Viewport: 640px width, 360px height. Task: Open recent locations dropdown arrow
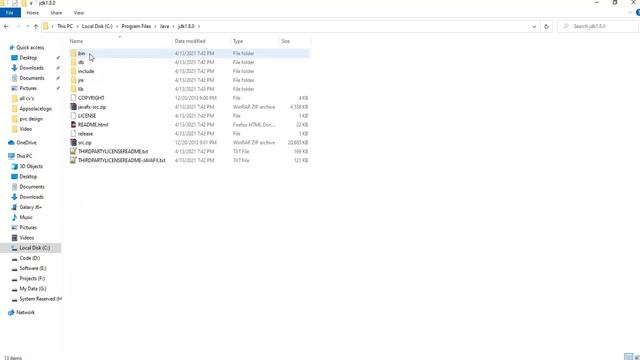[x=27, y=27]
